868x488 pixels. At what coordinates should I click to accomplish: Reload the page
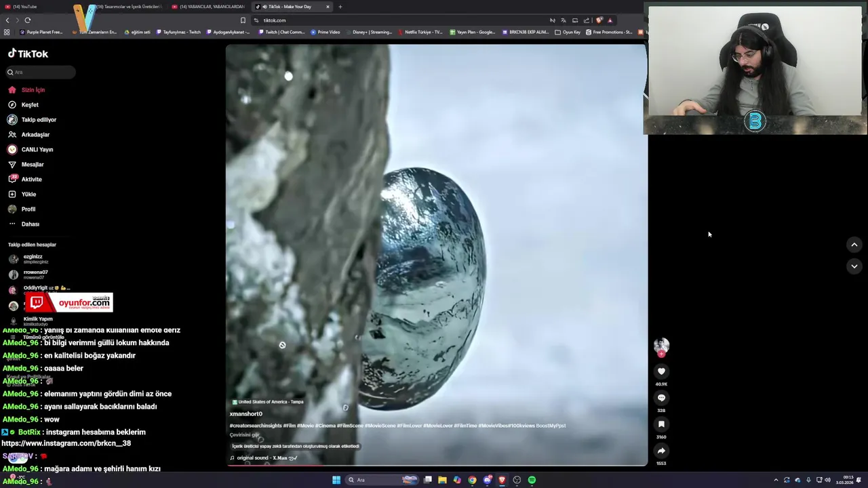[x=28, y=20]
